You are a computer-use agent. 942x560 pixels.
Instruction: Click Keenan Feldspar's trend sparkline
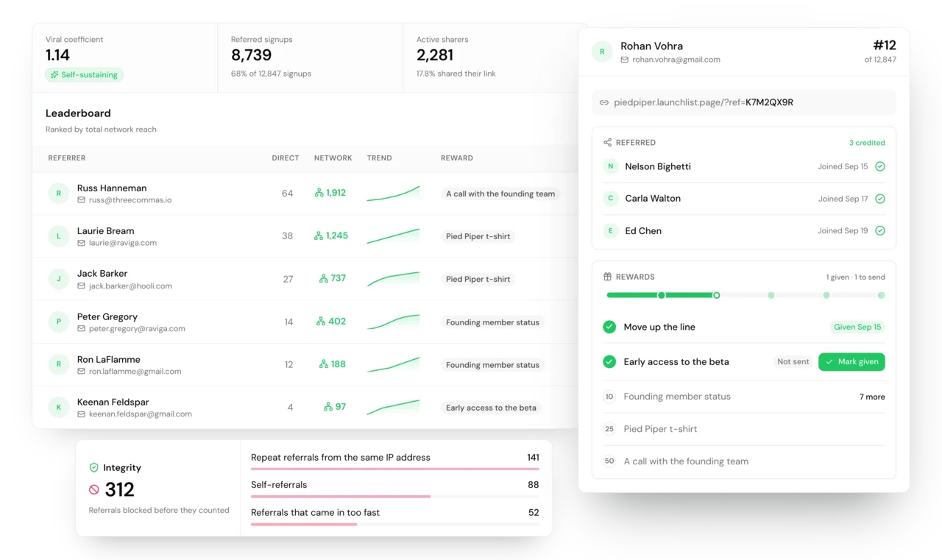point(393,408)
